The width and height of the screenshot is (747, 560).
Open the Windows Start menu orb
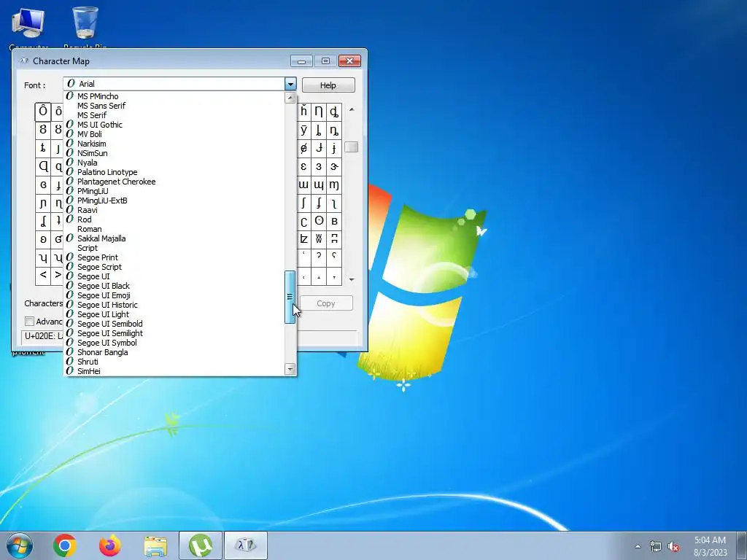tap(20, 545)
